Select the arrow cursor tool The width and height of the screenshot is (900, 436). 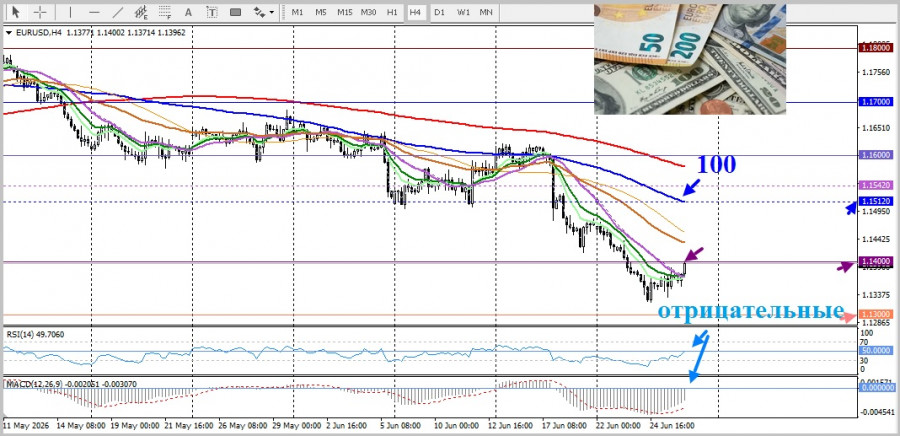tap(15, 12)
